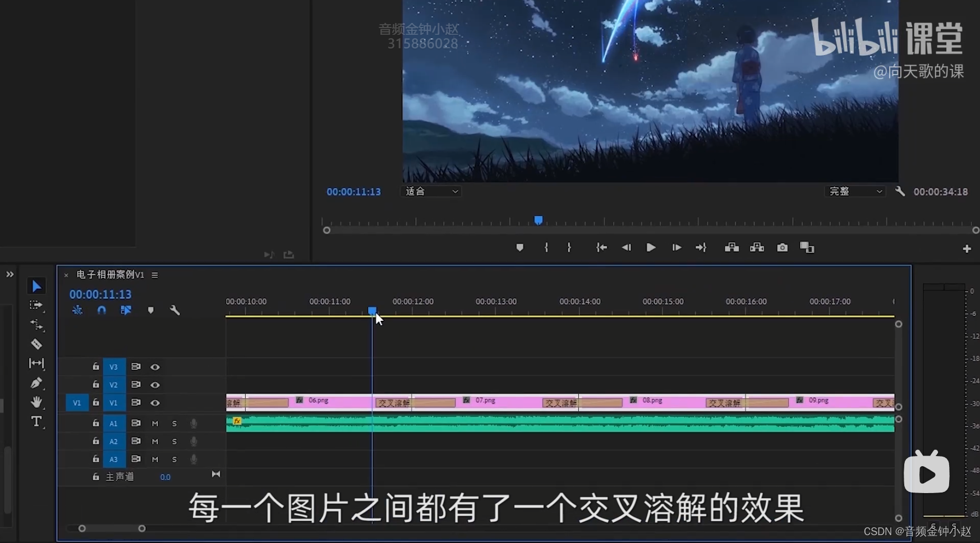Screen dimensions: 980x543
Task: Mute track A2
Action: coord(155,441)
